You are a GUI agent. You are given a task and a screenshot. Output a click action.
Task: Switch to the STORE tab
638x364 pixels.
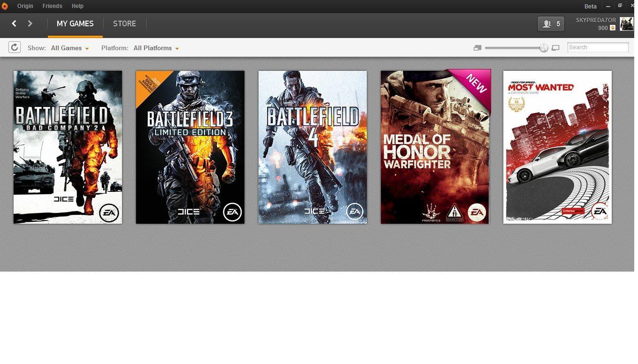tap(124, 24)
